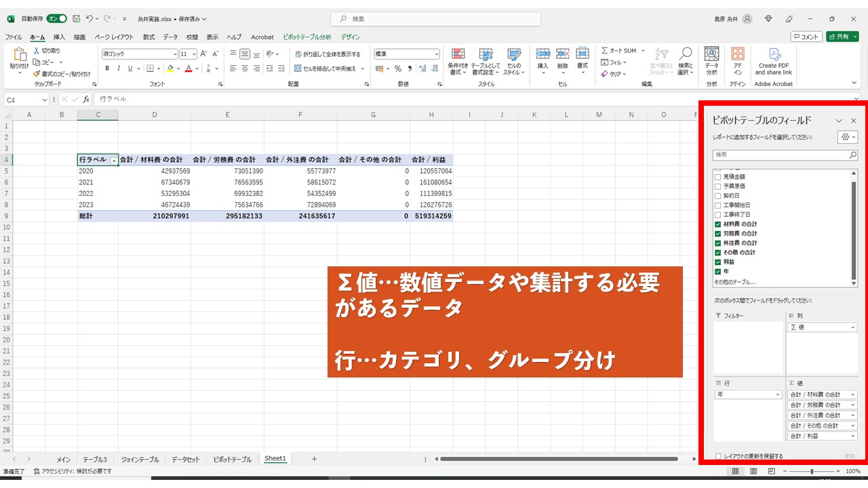This screenshot has height=488, width=868.
Task: Open the データ ribbon tab
Action: tap(170, 37)
